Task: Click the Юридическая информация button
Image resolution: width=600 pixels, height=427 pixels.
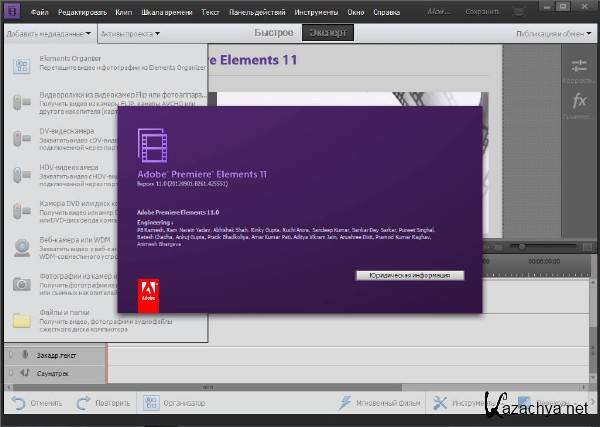Action: tap(409, 275)
